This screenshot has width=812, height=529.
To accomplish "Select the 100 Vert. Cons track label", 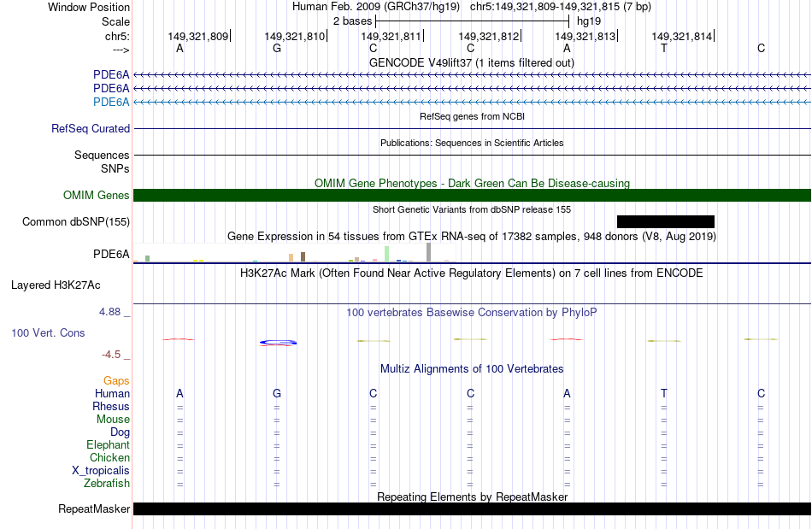I will pos(48,332).
